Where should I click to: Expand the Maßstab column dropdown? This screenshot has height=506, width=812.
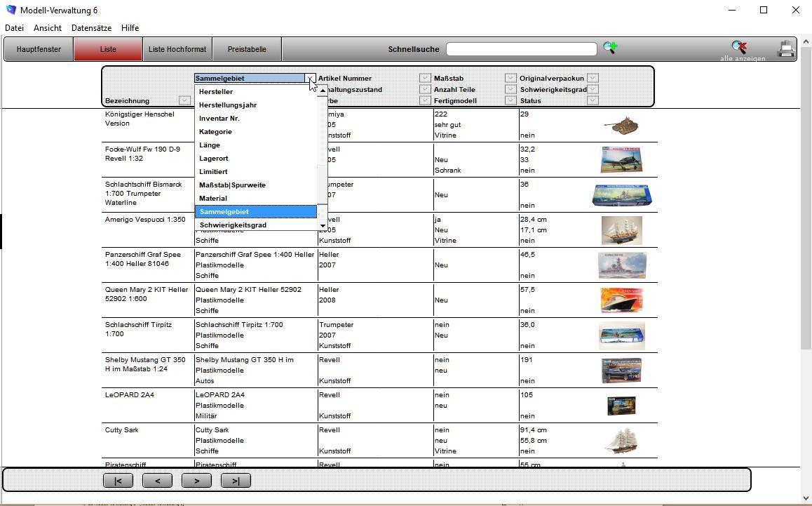point(510,78)
